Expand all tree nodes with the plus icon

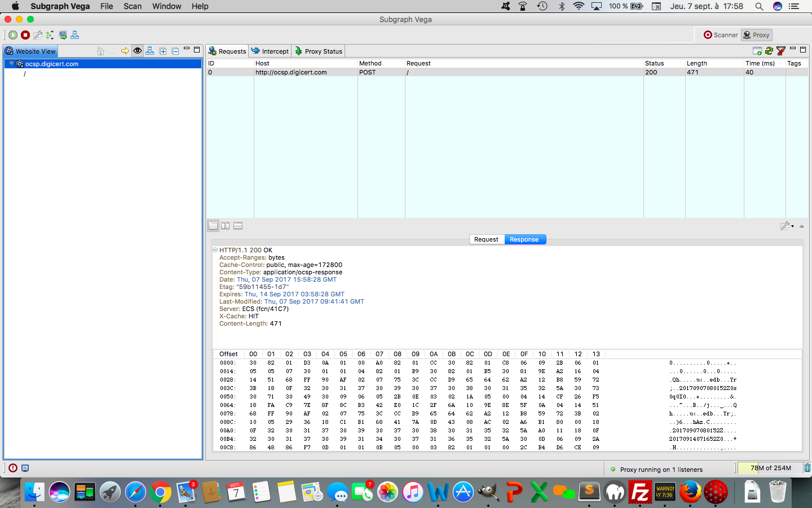(162, 50)
